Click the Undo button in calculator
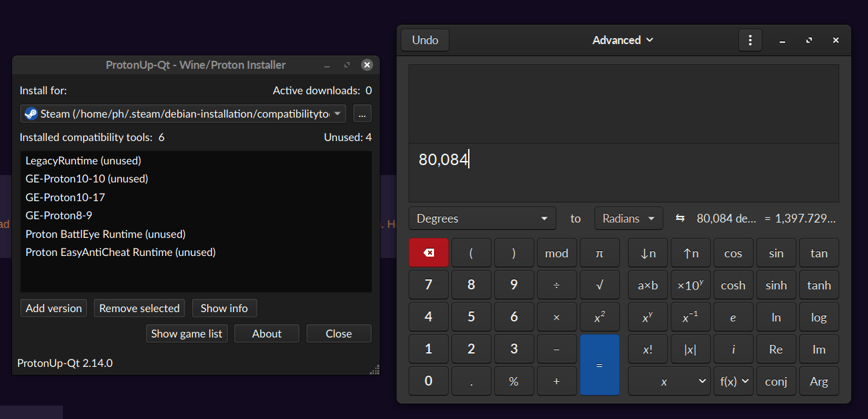The width and height of the screenshot is (868, 419). 425,40
